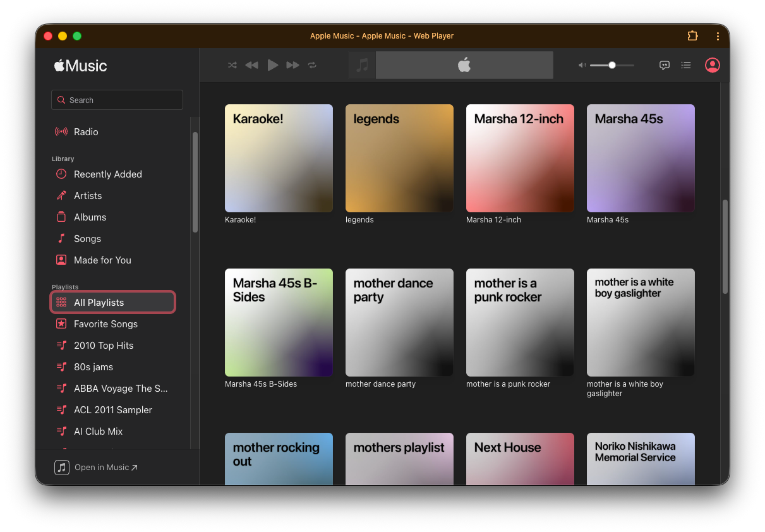Open the Marsha 12-inch playlist cover

520,158
